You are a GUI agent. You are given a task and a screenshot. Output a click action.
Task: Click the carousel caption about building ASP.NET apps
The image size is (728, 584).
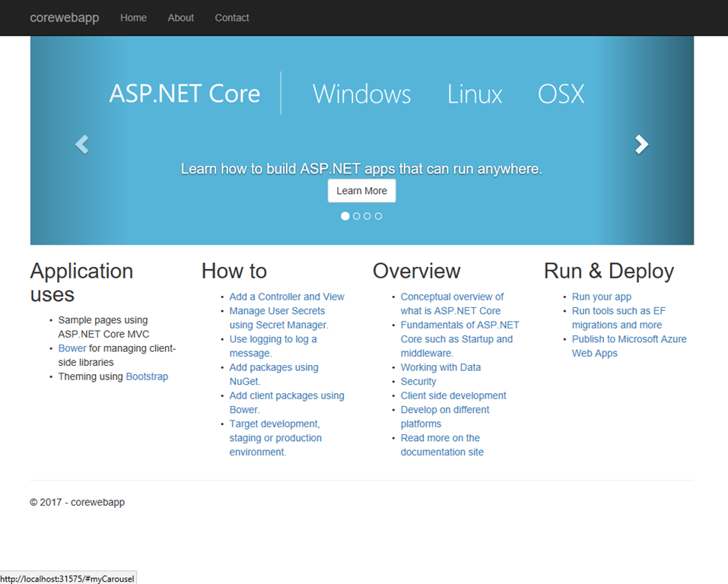click(x=361, y=169)
